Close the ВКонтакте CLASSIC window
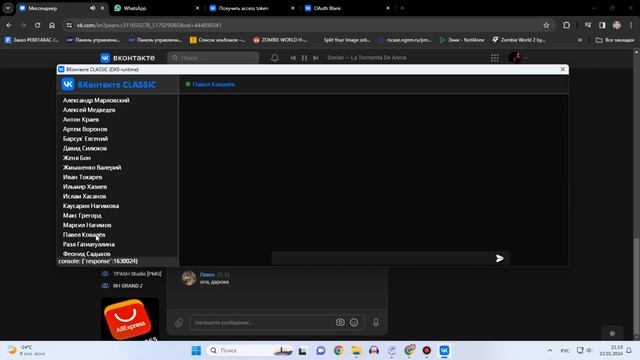Screen dimensions: 640x360 point(562,69)
